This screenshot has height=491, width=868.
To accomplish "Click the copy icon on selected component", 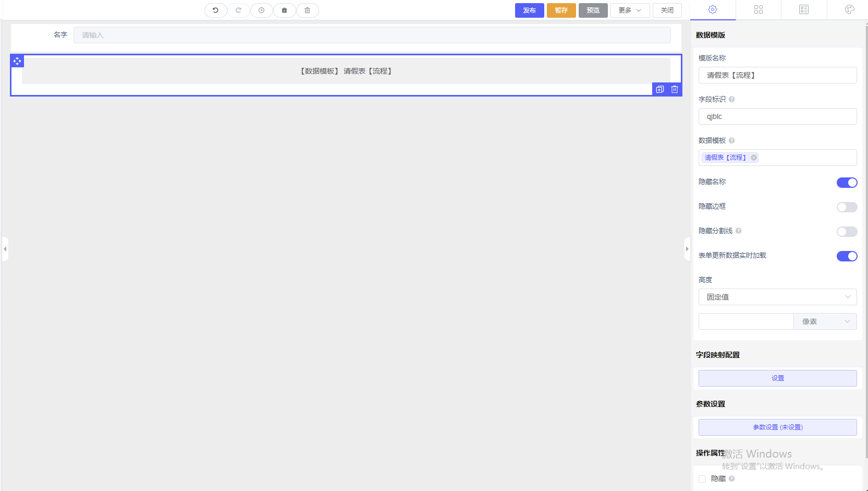I will click(x=659, y=89).
